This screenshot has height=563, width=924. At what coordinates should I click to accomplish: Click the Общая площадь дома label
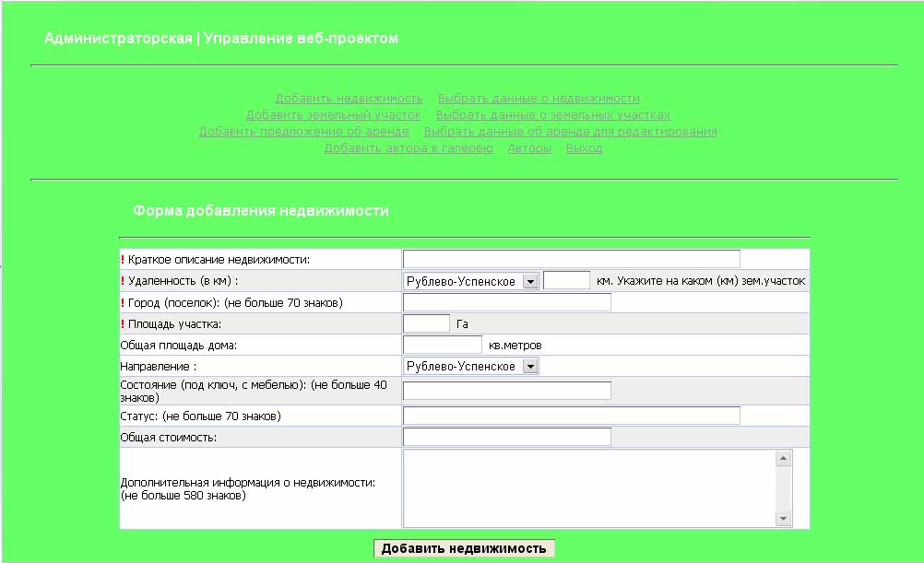179,346
